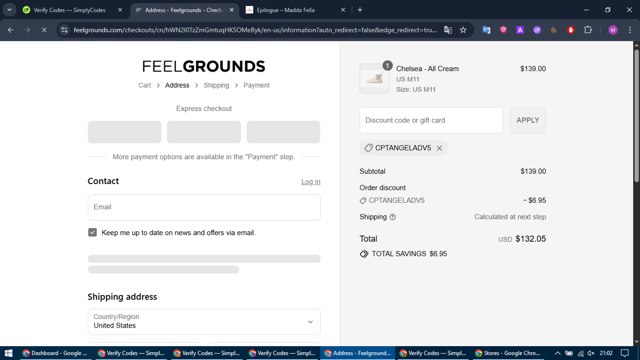Go back to previous page
Screen dimensions: 640x360
tap(11, 30)
